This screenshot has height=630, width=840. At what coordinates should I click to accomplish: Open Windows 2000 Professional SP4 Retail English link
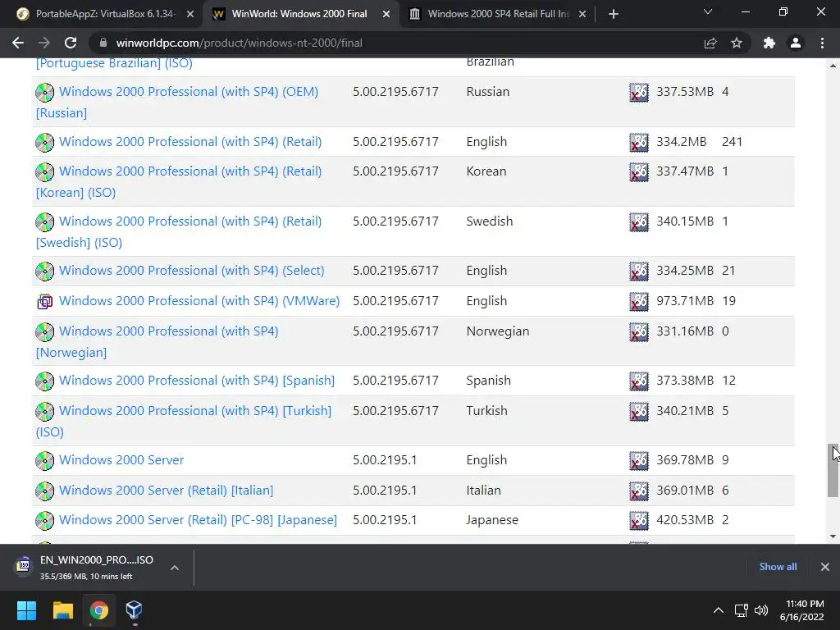pyautogui.click(x=190, y=141)
